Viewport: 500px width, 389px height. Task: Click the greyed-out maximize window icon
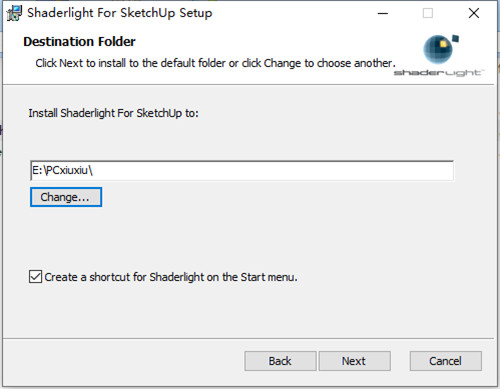[428, 13]
